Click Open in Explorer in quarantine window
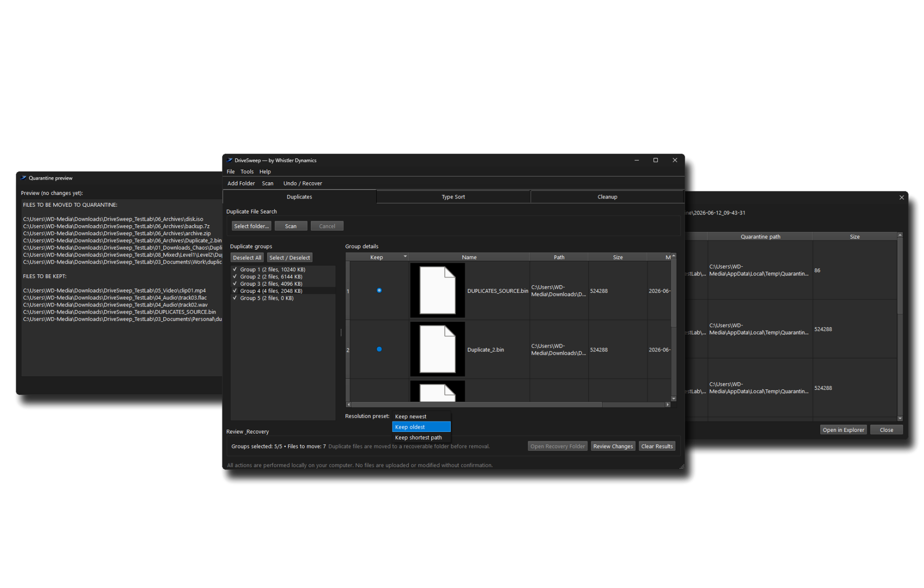This screenshot has width=924, height=588. click(x=843, y=430)
